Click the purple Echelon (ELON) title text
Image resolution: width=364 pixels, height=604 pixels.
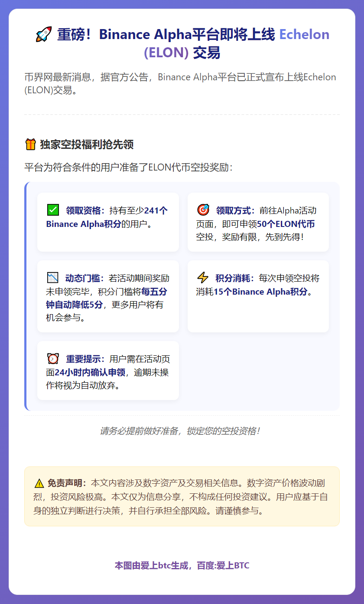tap(237, 43)
